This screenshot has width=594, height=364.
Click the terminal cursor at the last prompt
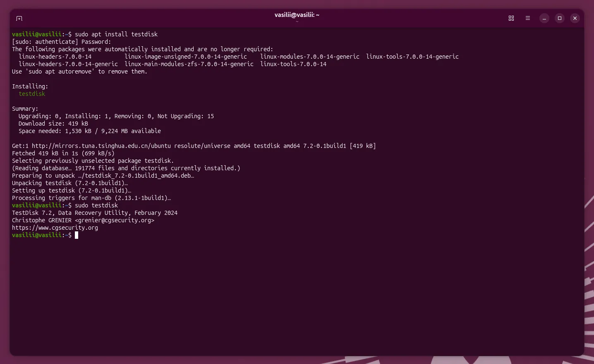click(x=77, y=235)
